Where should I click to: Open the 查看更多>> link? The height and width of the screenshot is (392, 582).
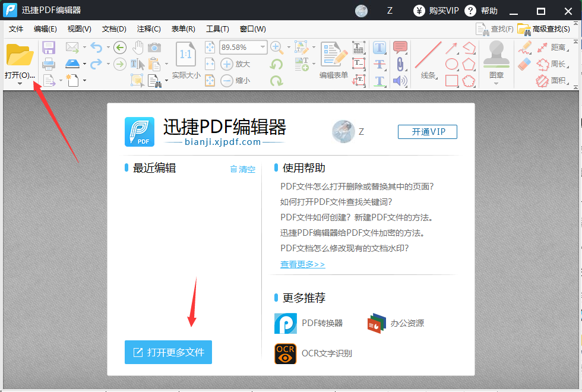tap(302, 264)
